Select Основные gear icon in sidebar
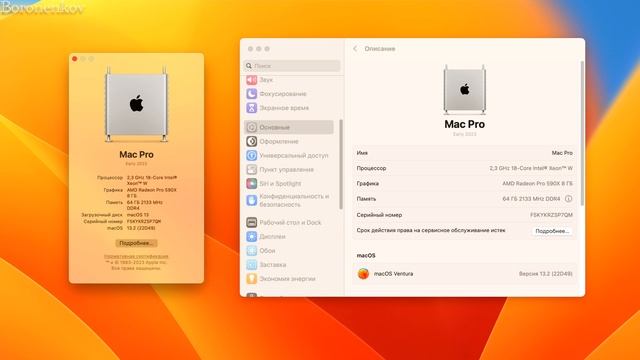Viewport: 640px width, 360px height. pos(251,127)
